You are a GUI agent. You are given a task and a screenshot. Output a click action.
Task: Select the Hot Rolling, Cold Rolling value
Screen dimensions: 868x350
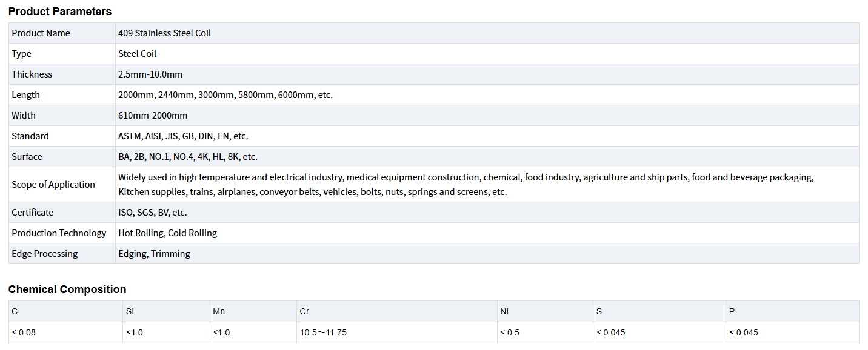167,233
